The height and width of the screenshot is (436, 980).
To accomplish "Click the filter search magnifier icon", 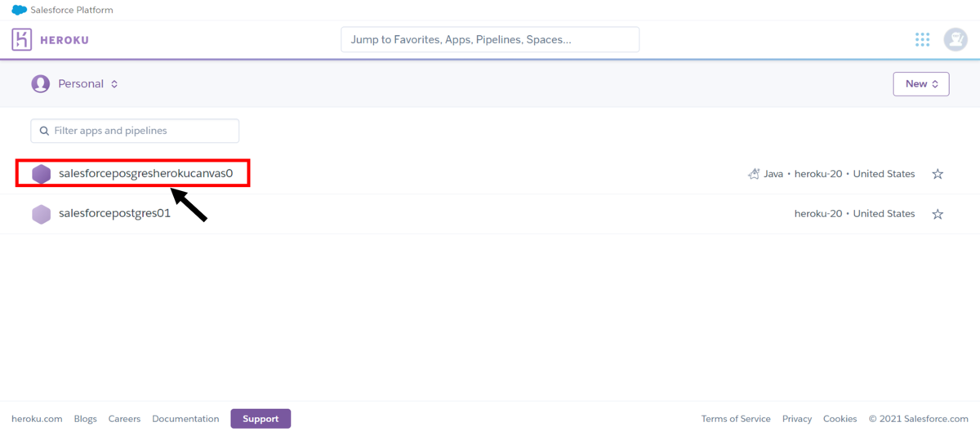I will (44, 131).
